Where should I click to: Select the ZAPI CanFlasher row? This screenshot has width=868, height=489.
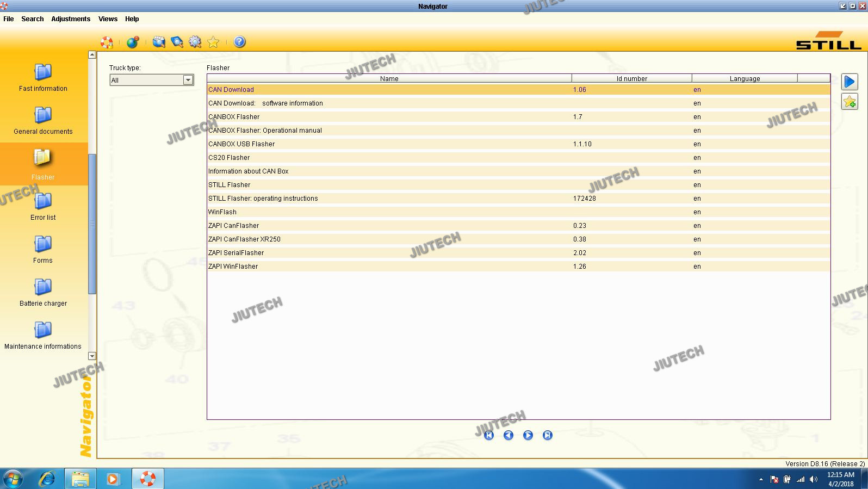tap(518, 226)
